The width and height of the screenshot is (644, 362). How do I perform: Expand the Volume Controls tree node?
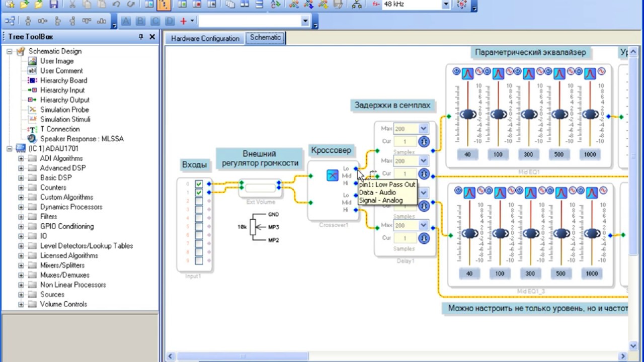(21, 304)
